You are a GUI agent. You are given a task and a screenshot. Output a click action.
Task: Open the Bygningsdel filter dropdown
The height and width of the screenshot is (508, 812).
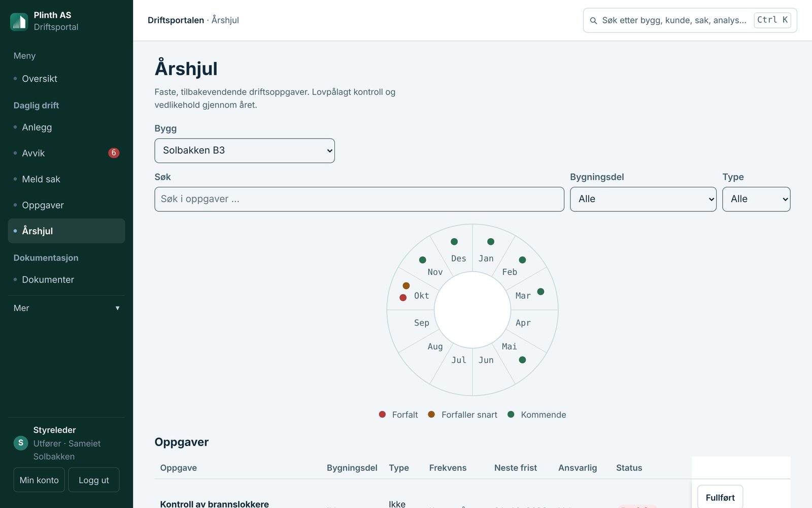click(643, 199)
